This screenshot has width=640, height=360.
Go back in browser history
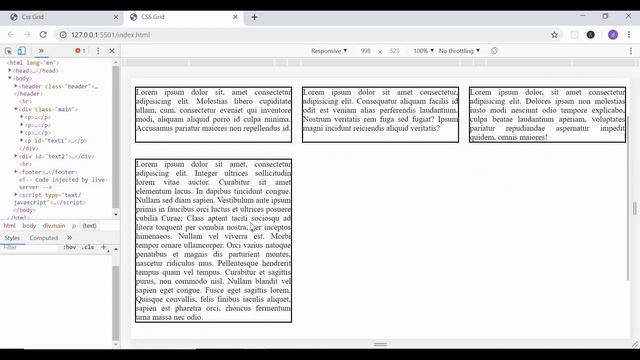pyautogui.click(x=11, y=35)
